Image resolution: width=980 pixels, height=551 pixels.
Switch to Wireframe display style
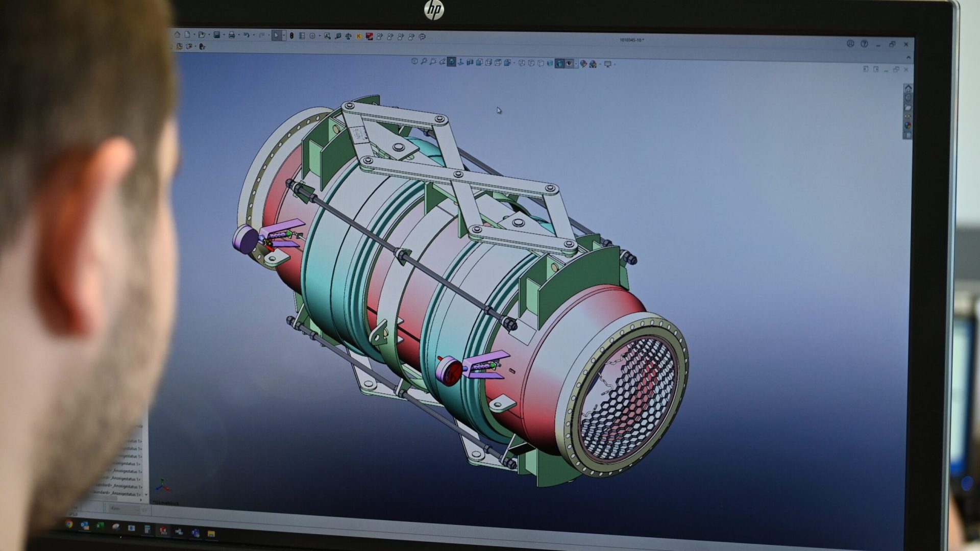click(x=522, y=63)
